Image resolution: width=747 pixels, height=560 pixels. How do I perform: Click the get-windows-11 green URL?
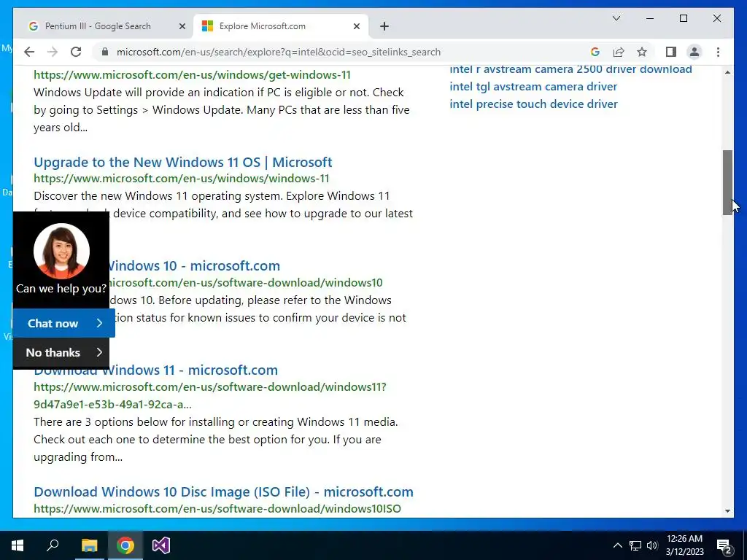click(x=192, y=75)
